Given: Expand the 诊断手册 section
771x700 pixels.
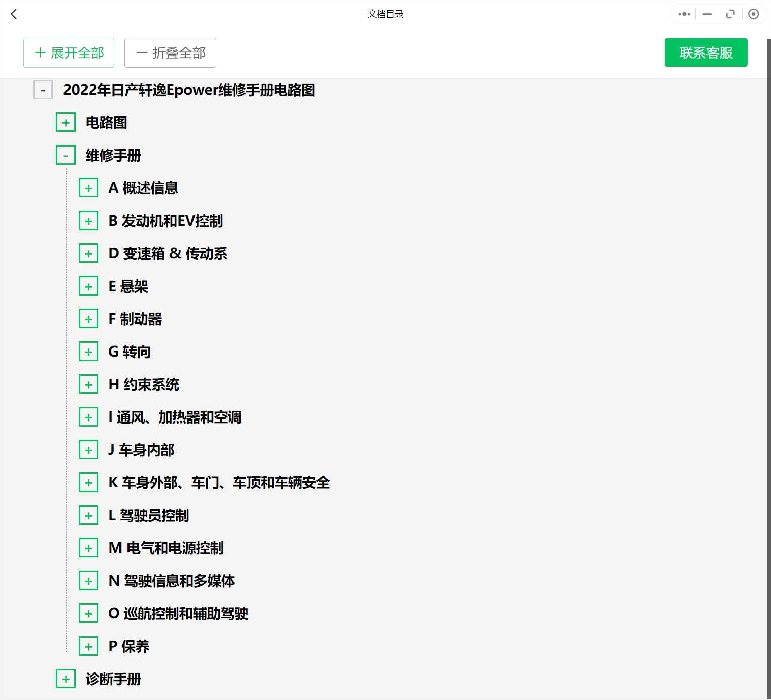Looking at the screenshot, I should [66, 679].
